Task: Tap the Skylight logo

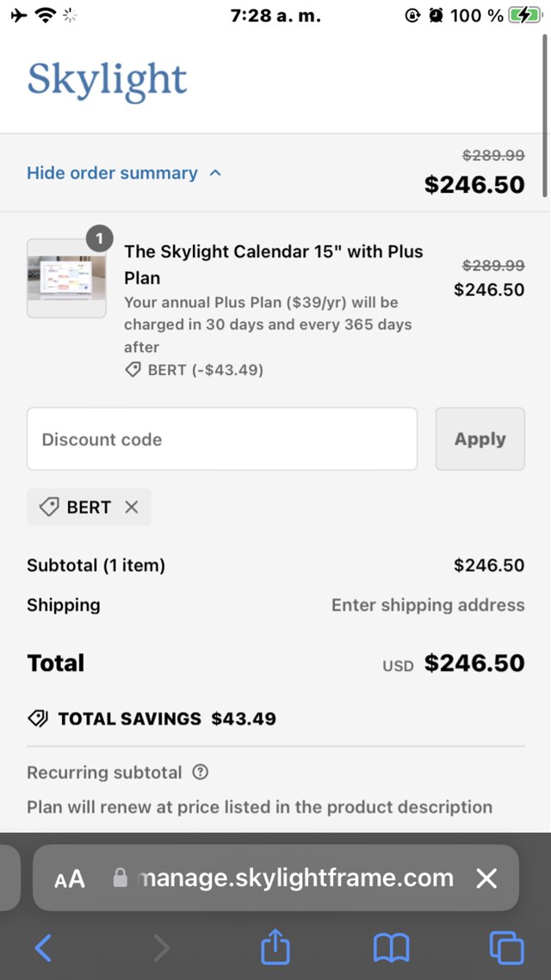Action: click(x=107, y=81)
